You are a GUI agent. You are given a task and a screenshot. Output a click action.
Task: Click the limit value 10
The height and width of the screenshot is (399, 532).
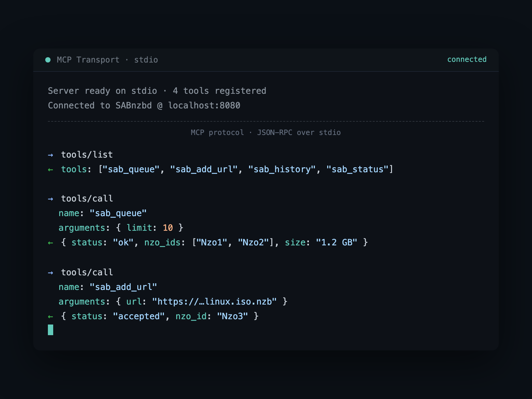(168, 228)
